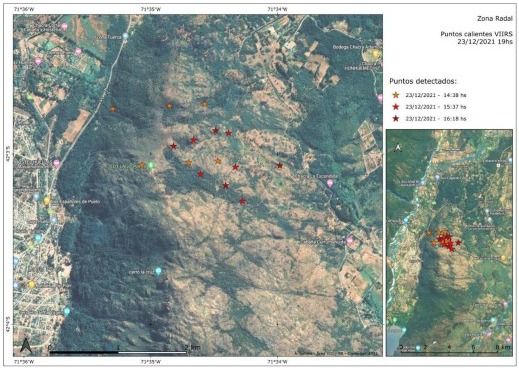This screenshot has height=368, width=519.
Task: Click the southernmost red hotspot star
Action: (x=242, y=201)
